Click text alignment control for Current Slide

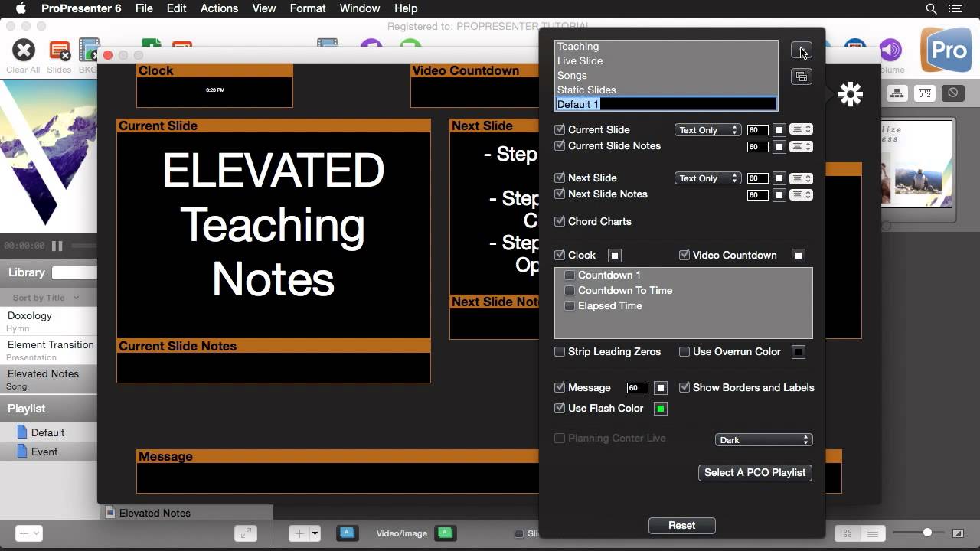pos(802,130)
